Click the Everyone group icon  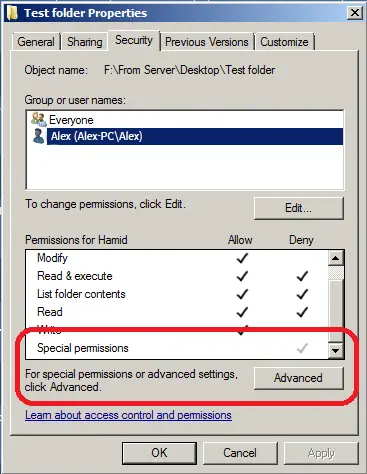tap(39, 119)
